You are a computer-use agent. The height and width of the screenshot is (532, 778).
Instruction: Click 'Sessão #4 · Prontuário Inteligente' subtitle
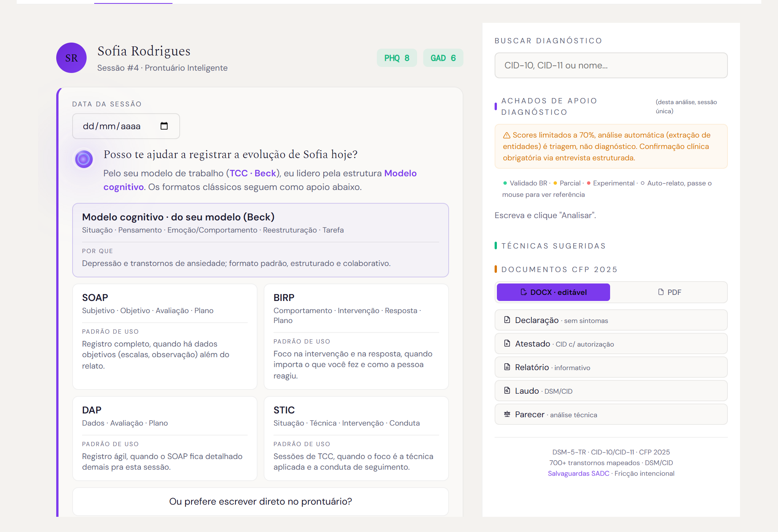(x=162, y=68)
